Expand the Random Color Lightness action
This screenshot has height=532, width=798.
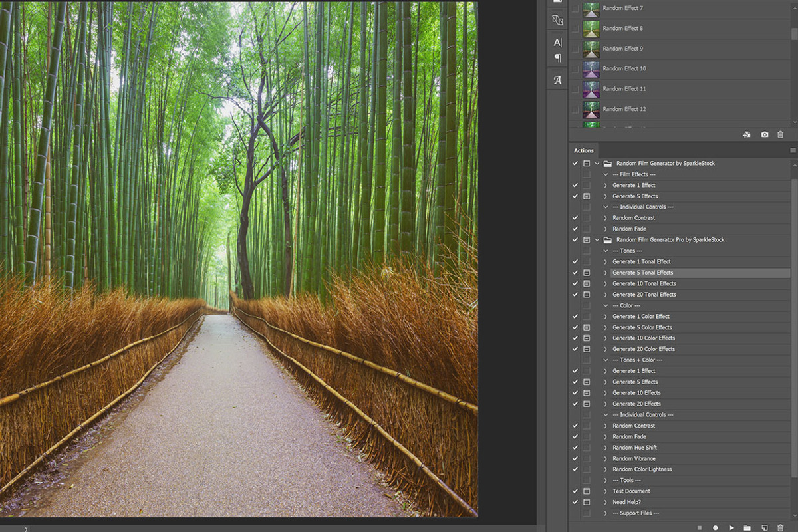click(606, 469)
